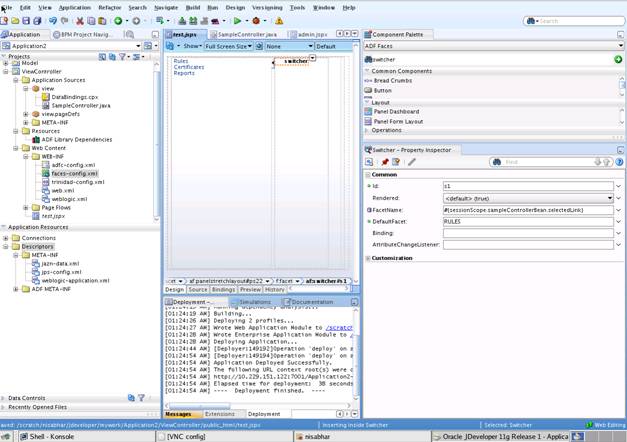Open the Application2 selector dropdown
This screenshot has width=627, height=442.
pyautogui.click(x=138, y=46)
